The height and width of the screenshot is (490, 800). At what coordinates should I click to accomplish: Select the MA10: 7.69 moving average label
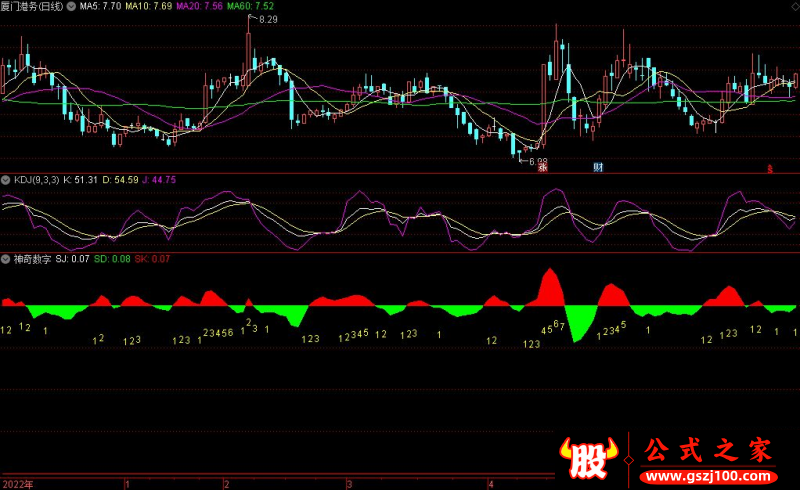pyautogui.click(x=150, y=6)
